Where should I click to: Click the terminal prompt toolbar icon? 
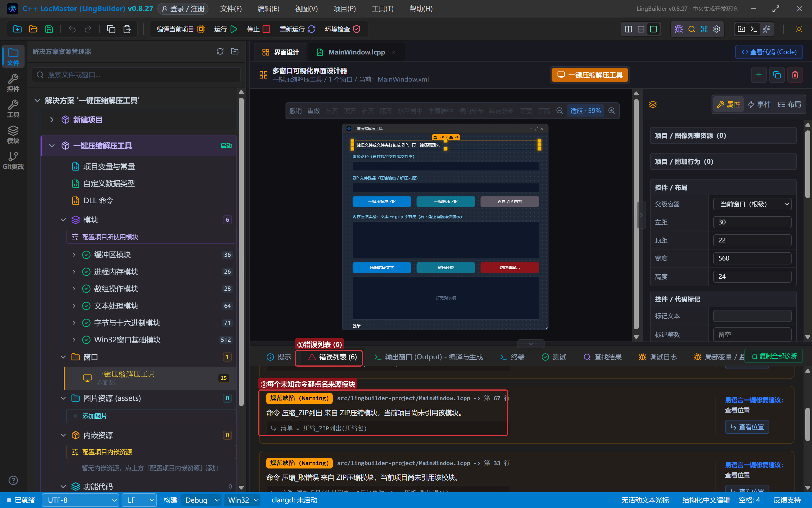(754, 29)
